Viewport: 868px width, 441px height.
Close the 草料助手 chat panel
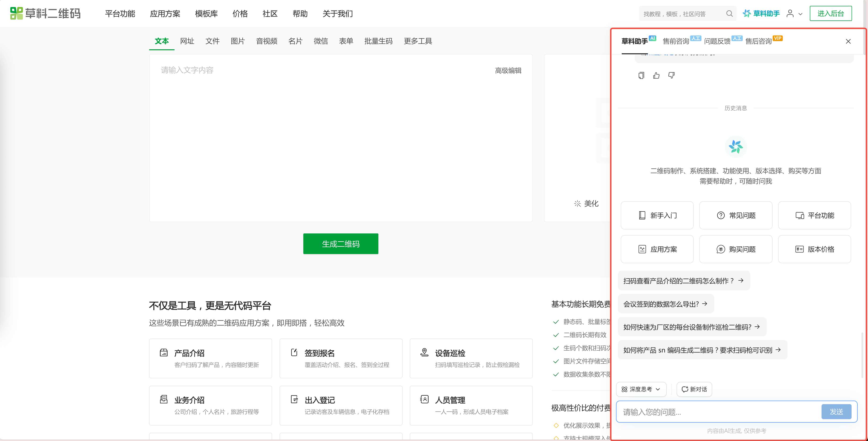pyautogui.click(x=848, y=41)
